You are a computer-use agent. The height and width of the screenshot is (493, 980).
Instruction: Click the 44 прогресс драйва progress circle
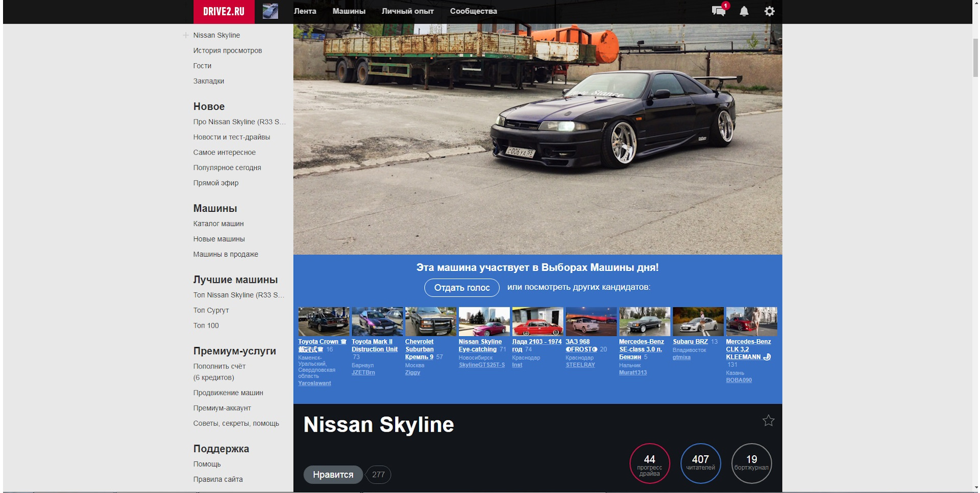[x=649, y=463]
